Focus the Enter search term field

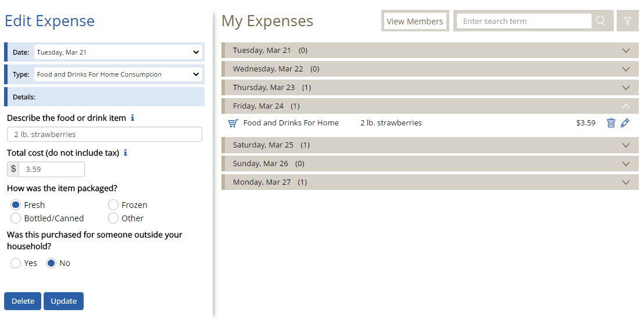pos(524,21)
